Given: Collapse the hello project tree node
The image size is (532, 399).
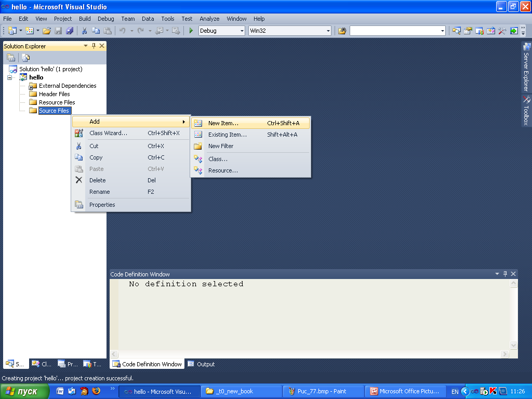Looking at the screenshot, I should point(9,77).
